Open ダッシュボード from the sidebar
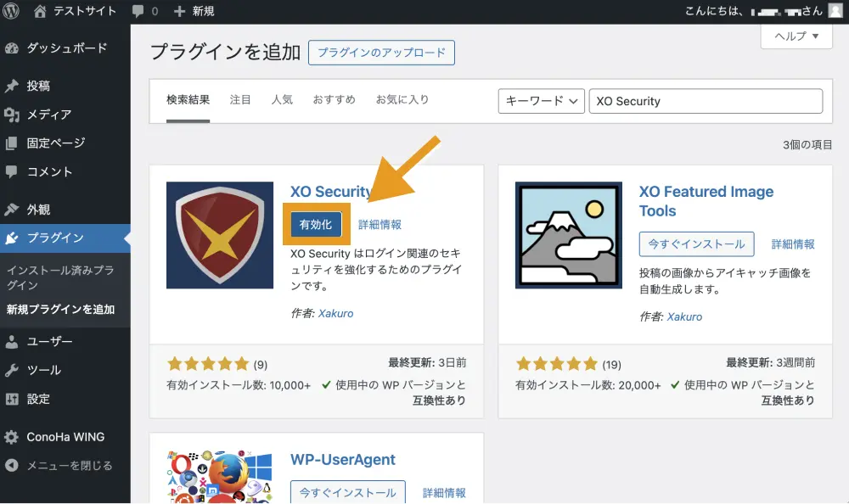This screenshot has width=849, height=504. click(66, 48)
